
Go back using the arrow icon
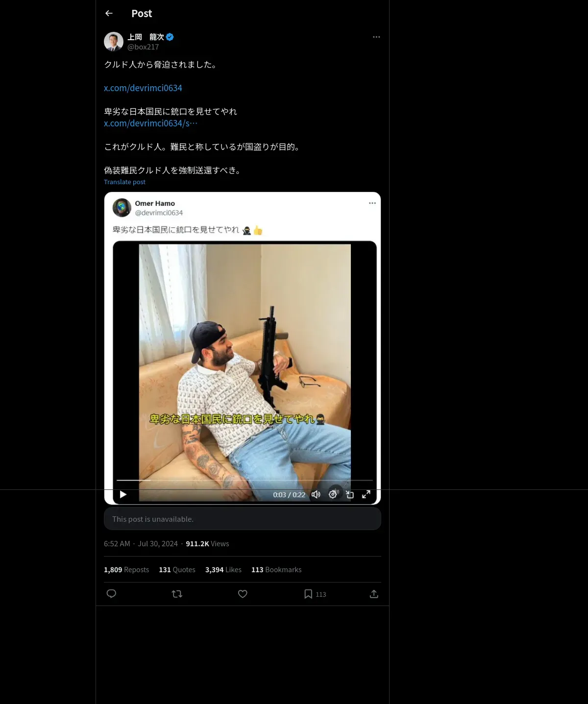tap(109, 13)
